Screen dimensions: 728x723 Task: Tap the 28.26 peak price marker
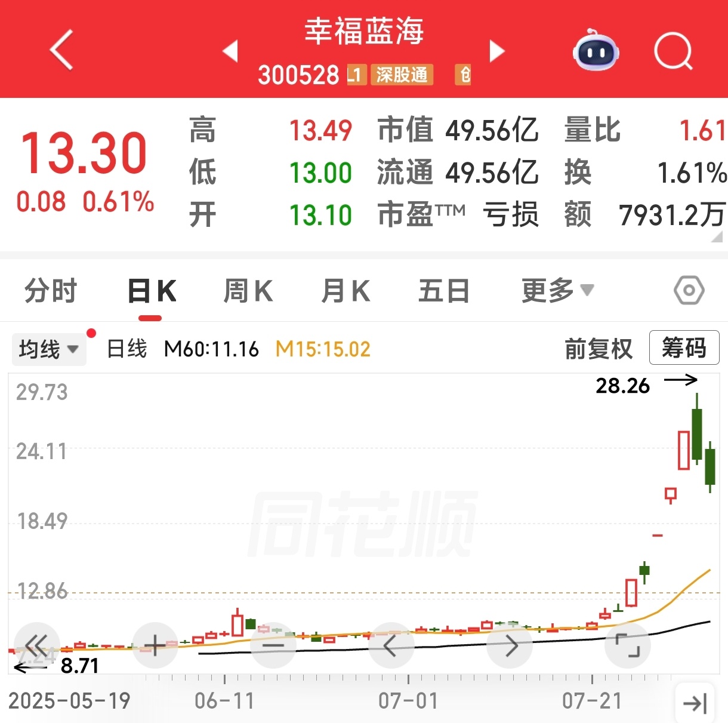(622, 386)
